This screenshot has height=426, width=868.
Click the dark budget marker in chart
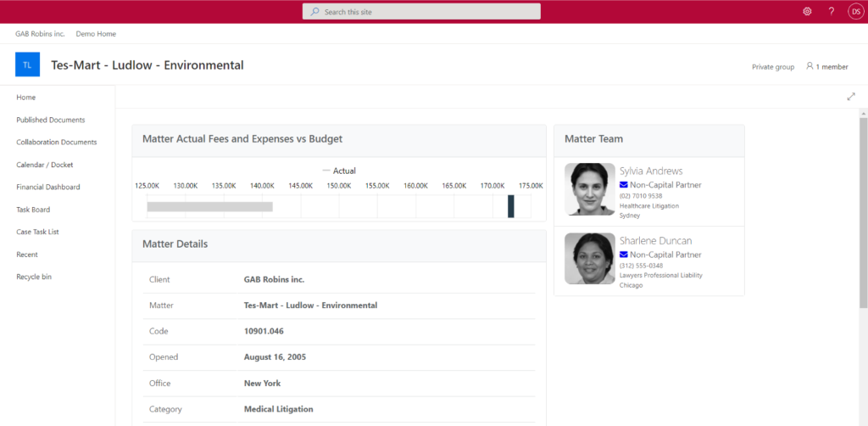511,206
